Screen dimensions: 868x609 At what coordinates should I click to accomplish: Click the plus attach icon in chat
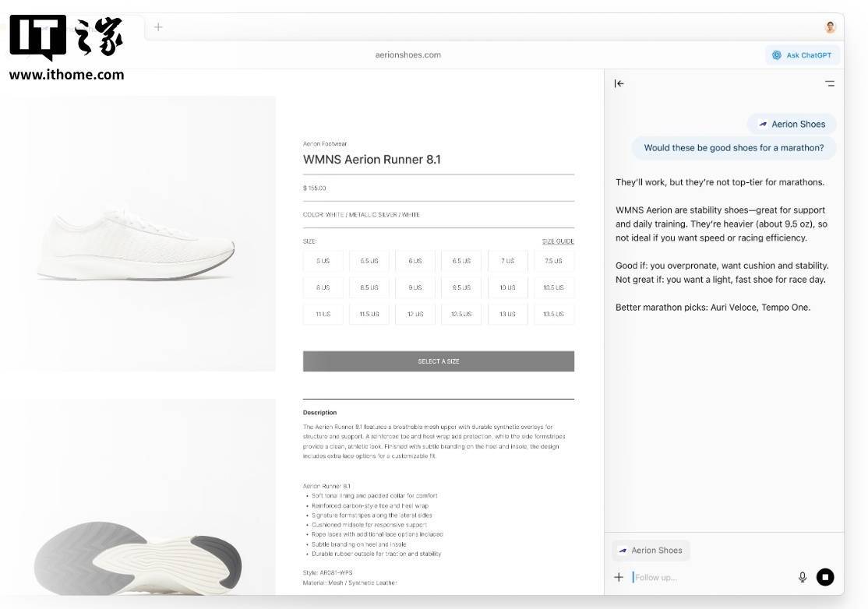(619, 577)
